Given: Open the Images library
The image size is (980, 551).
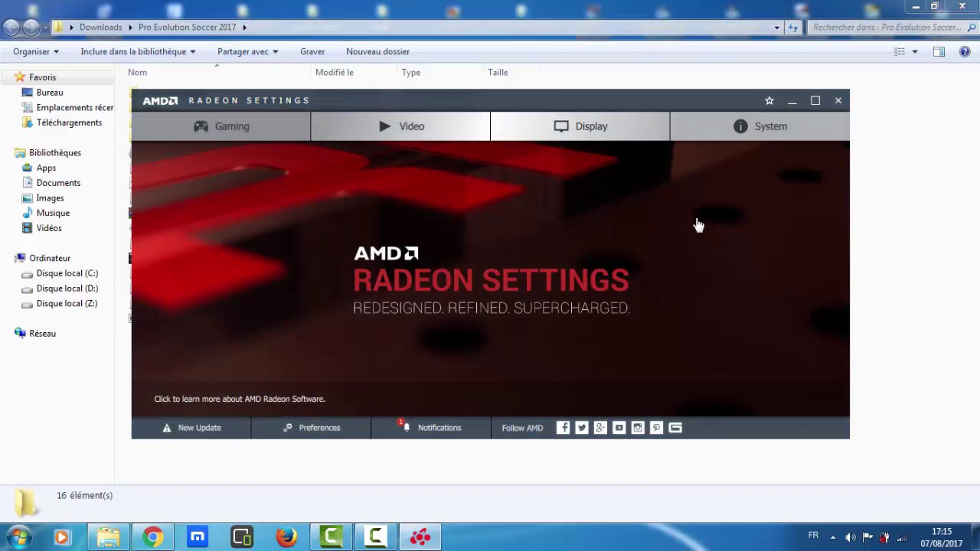Looking at the screenshot, I should (x=50, y=197).
